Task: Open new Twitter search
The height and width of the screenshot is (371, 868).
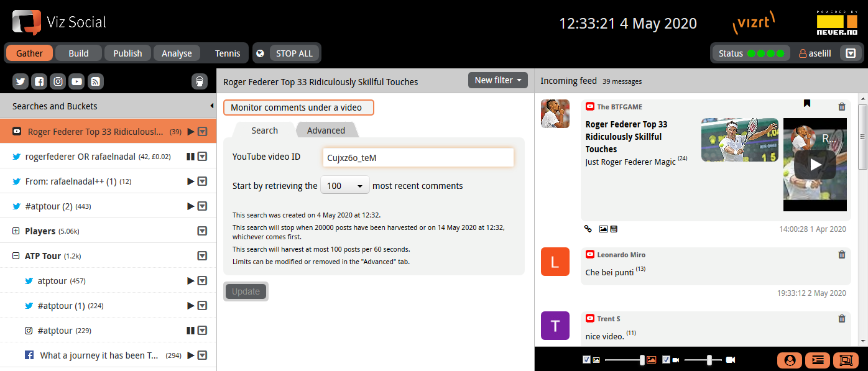Action: (x=21, y=81)
